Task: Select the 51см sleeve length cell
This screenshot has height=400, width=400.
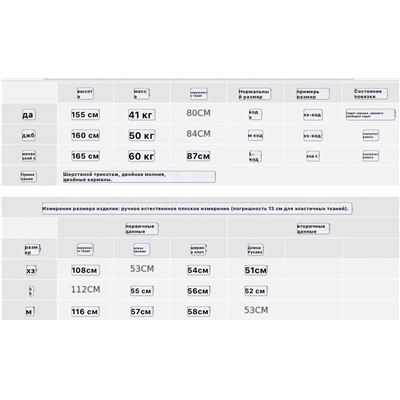Action: 256,270
